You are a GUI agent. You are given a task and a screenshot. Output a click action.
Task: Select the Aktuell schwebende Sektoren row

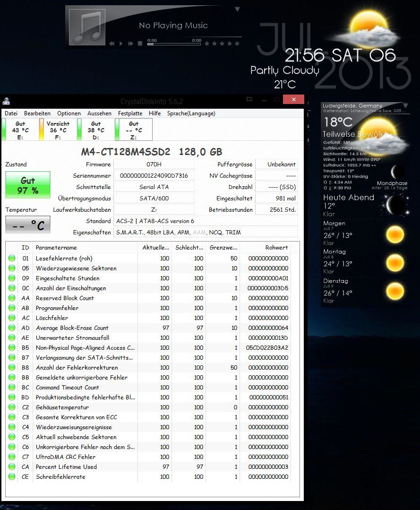149,437
